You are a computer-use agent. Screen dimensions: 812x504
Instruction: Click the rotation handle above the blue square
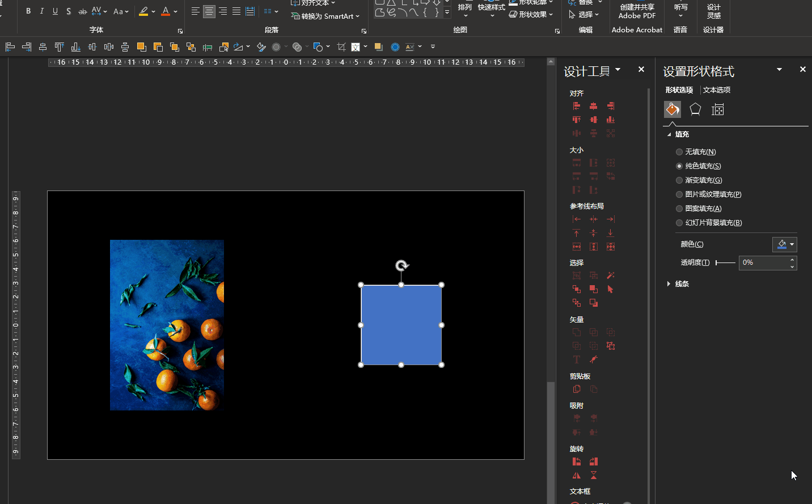tap(401, 265)
